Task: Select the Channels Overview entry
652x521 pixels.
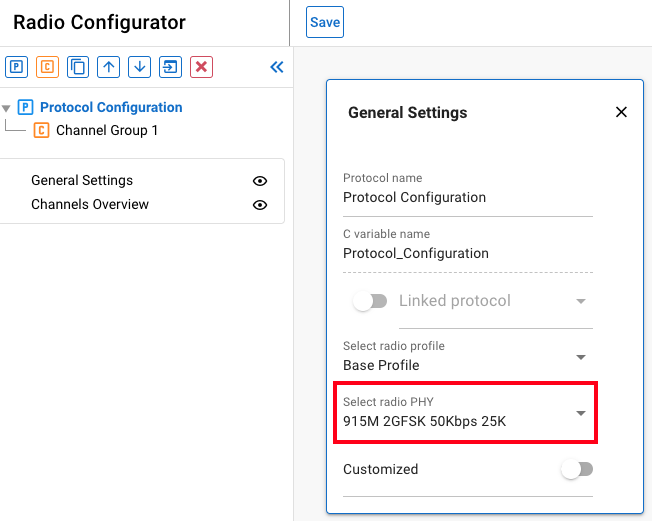Action: [90, 205]
